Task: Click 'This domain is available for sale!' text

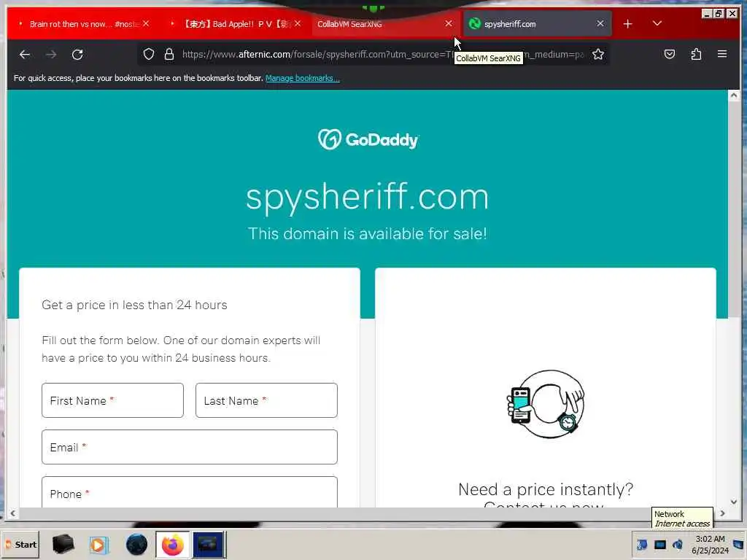Action: click(368, 234)
